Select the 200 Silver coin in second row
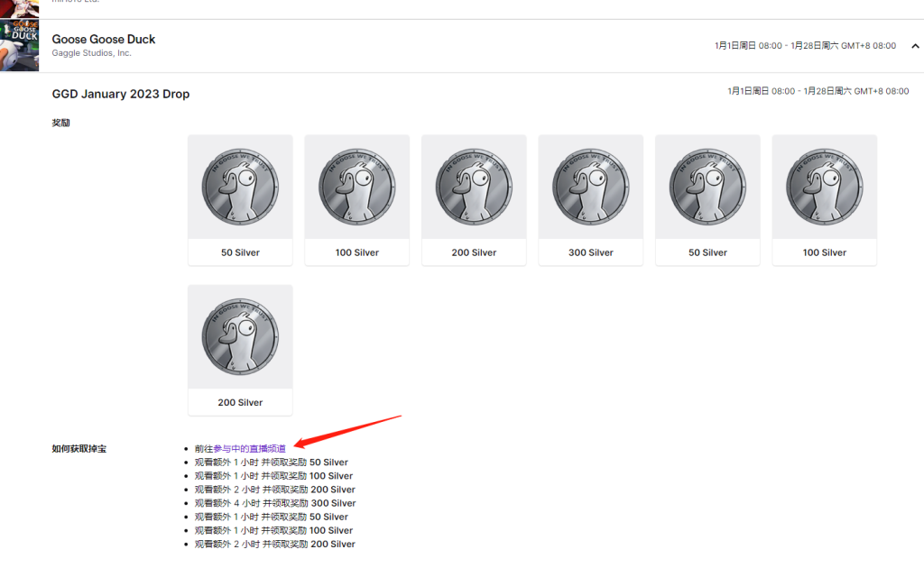Screen dimensions: 924x568 [240, 336]
